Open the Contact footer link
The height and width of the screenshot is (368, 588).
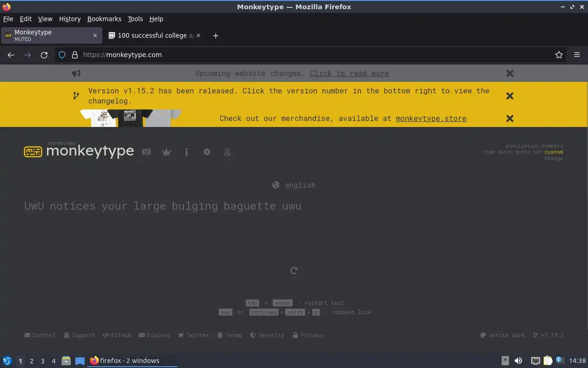pyautogui.click(x=40, y=335)
